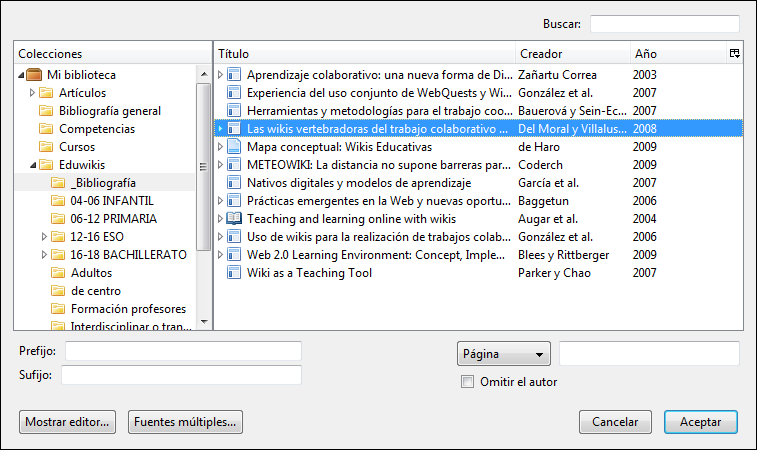Click the Bibliografía general folder icon

[46, 111]
